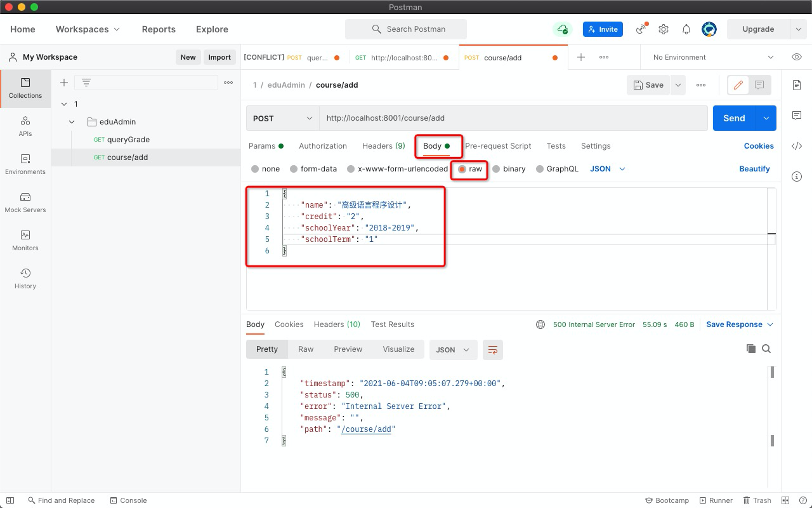Open the Mock Servers sidebar panel
This screenshot has width=812, height=508.
25,202
